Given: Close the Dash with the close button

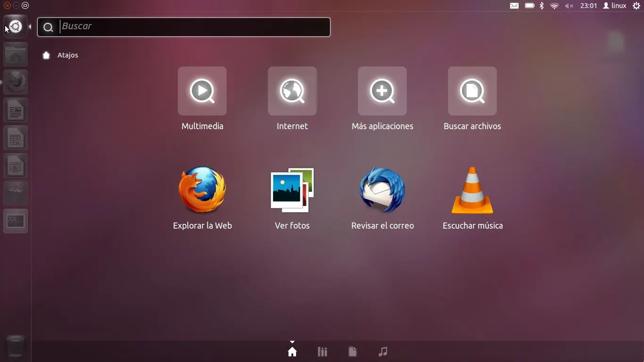Looking at the screenshot, I should pos(7,6).
